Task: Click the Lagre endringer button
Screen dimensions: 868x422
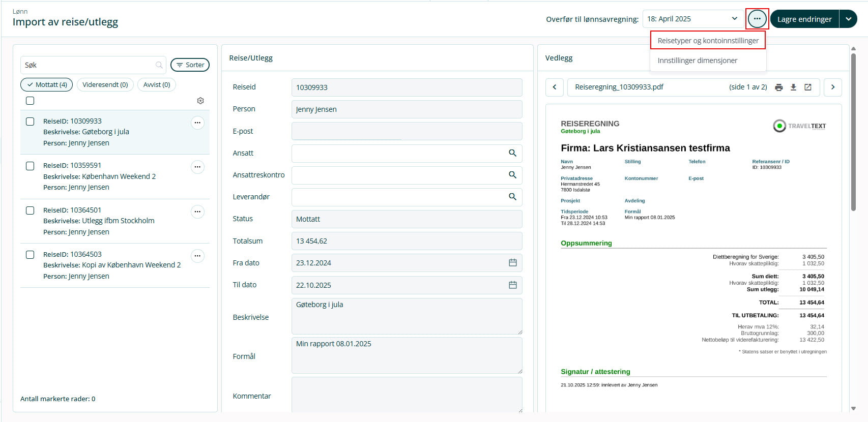Action: tap(804, 19)
